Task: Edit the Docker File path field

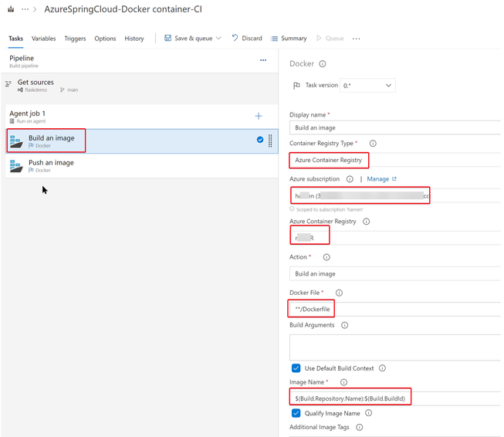Action: click(395, 309)
